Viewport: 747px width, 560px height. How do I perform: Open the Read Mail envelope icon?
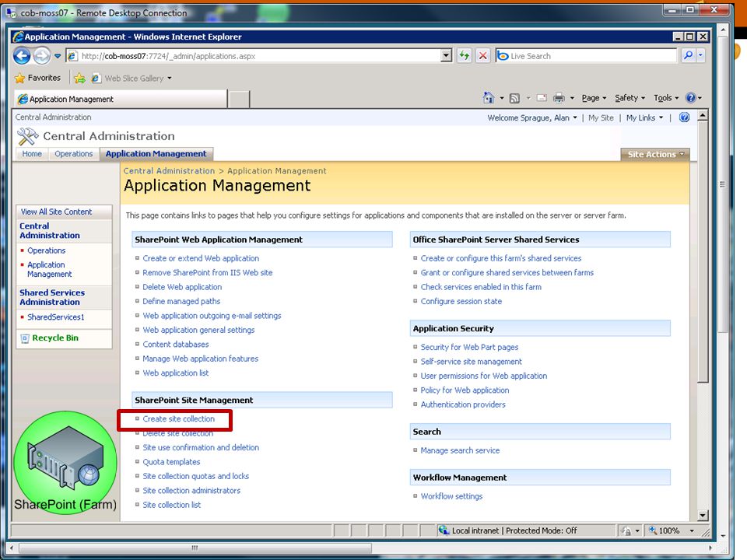(x=542, y=98)
